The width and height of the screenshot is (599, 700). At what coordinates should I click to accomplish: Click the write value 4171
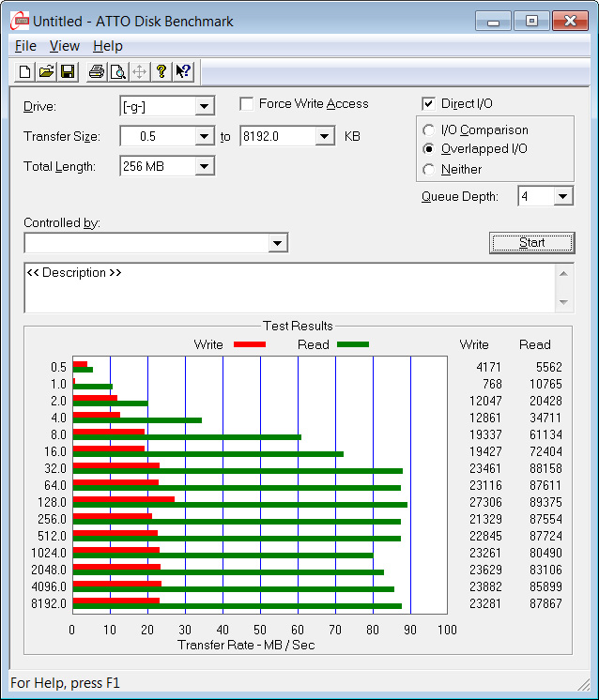pyautogui.click(x=488, y=367)
